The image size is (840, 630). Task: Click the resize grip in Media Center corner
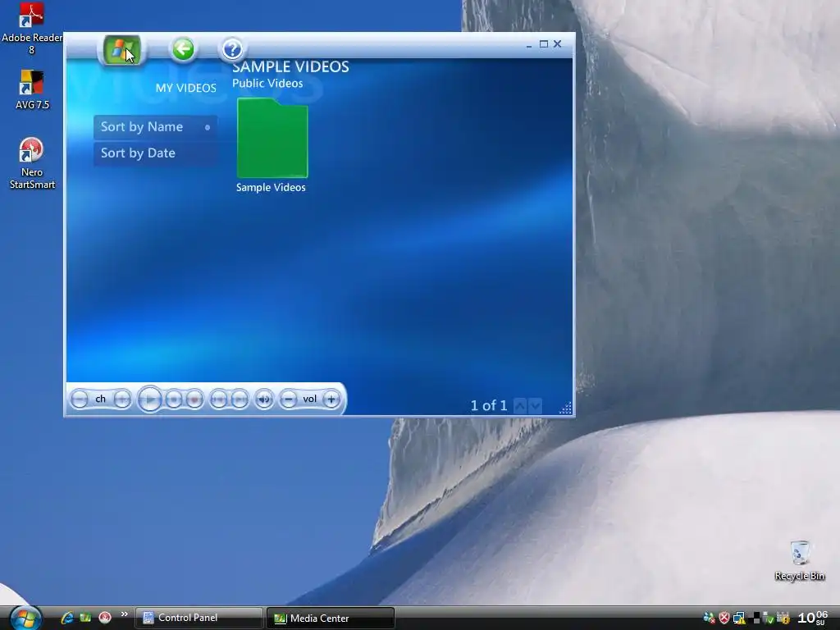point(566,409)
